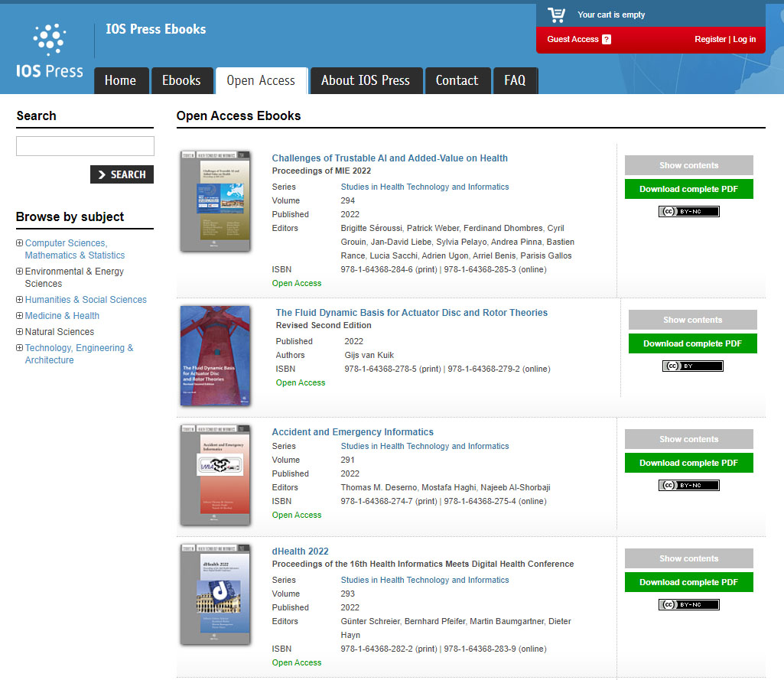This screenshot has width=784, height=680.
Task: Open the Challenges of Trustable AI book cover
Action: click(215, 201)
